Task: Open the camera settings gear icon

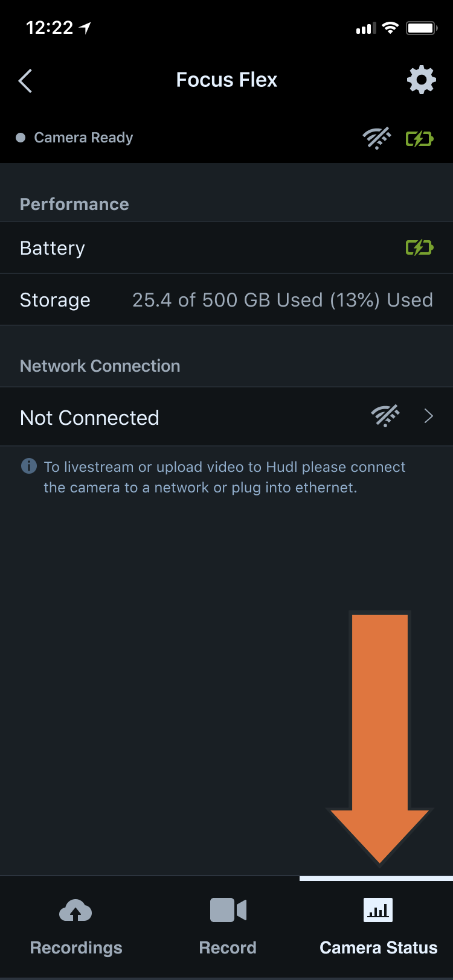Action: point(421,79)
